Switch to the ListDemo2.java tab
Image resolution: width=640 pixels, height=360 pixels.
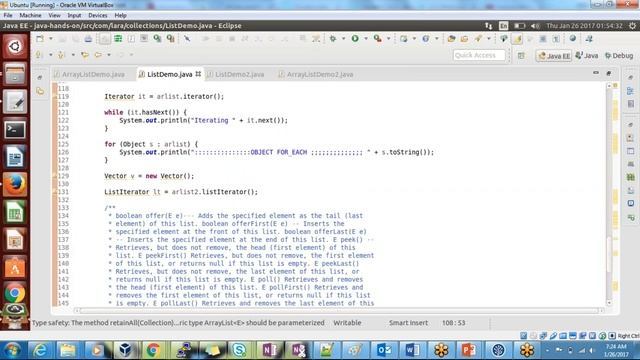point(236,74)
